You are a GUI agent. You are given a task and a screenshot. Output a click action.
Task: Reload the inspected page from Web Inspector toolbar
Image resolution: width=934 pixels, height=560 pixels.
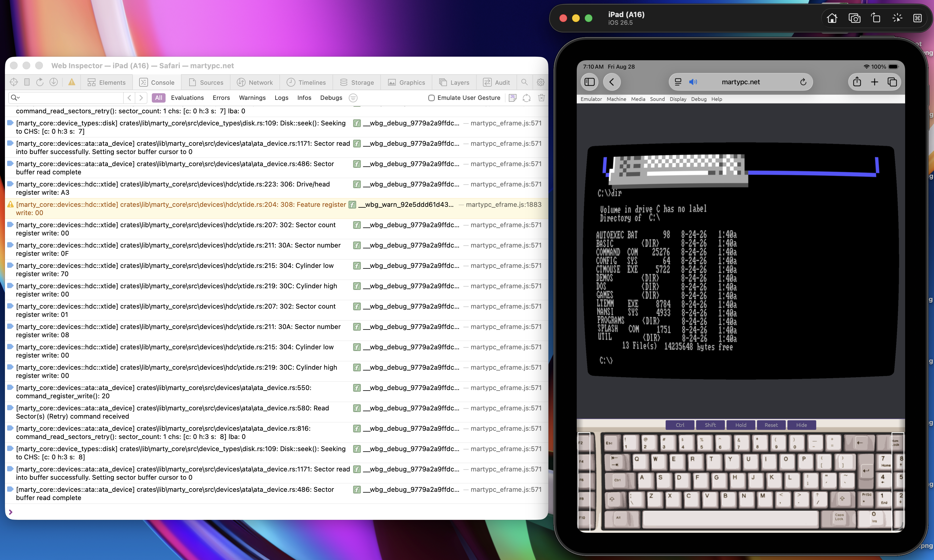click(x=40, y=82)
